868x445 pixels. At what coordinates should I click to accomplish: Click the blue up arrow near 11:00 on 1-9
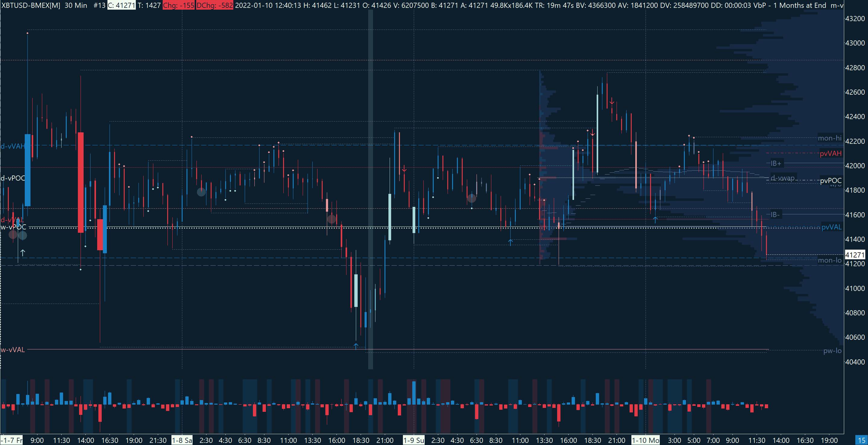coord(510,242)
